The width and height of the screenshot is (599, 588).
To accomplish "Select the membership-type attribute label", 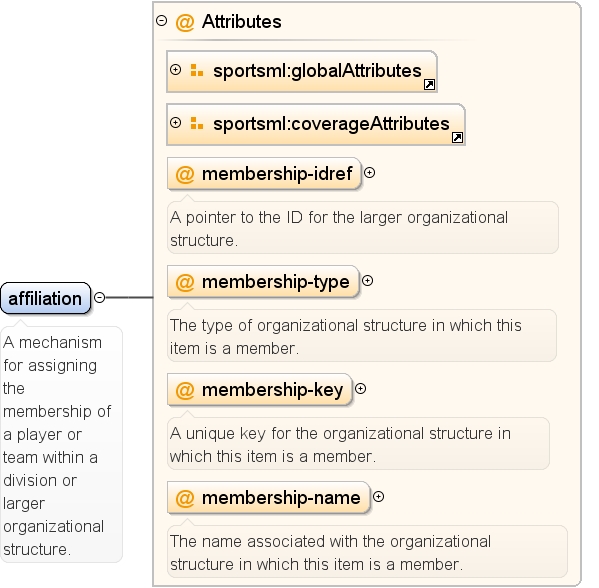I will pyautogui.click(x=275, y=282).
